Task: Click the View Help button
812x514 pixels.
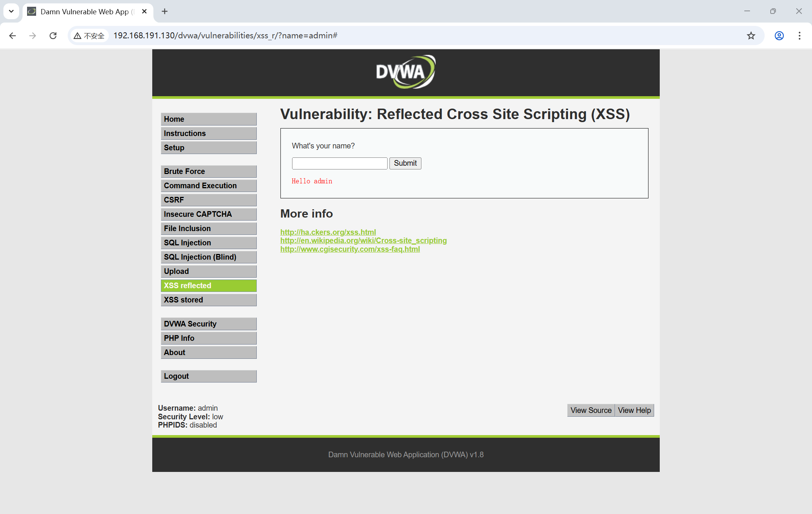Action: (x=635, y=410)
